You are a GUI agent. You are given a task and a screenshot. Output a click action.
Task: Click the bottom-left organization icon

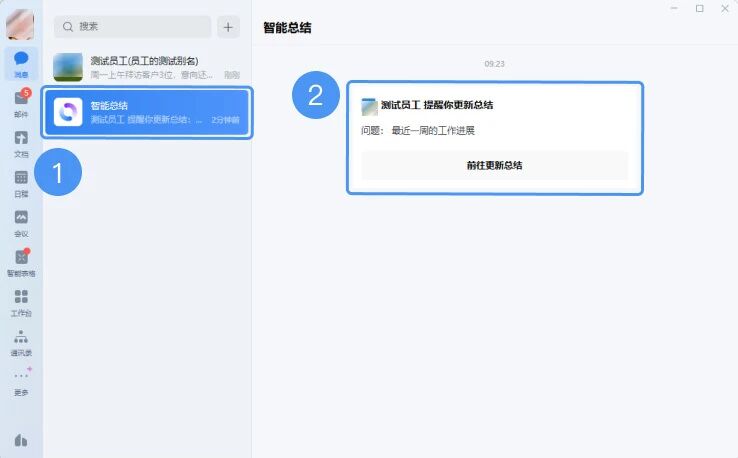[x=21, y=440]
